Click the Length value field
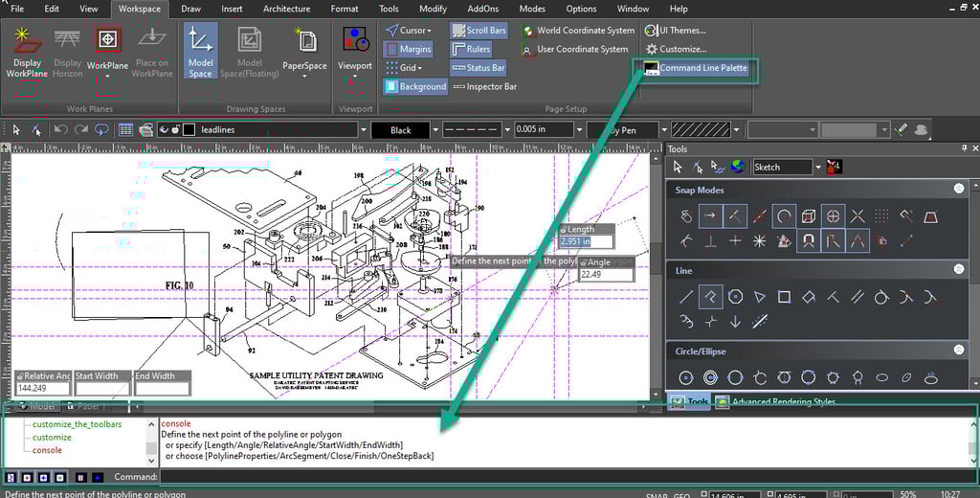The image size is (980, 498). coord(587,241)
